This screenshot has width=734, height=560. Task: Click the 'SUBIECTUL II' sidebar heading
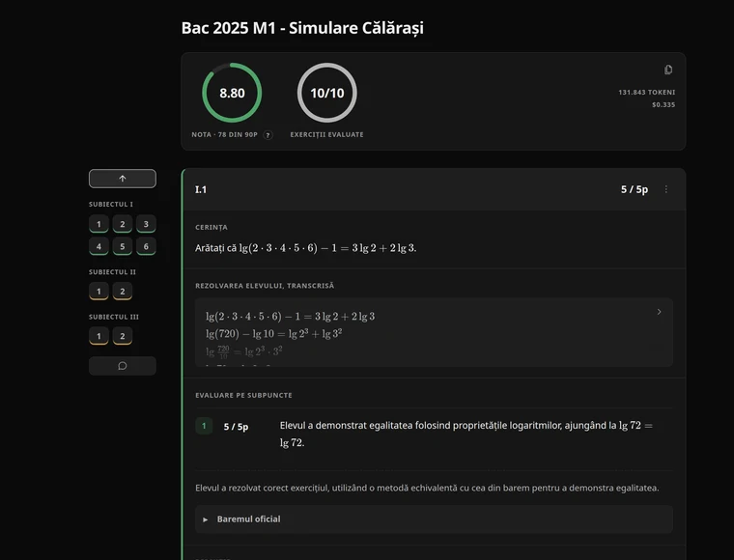coord(112,272)
